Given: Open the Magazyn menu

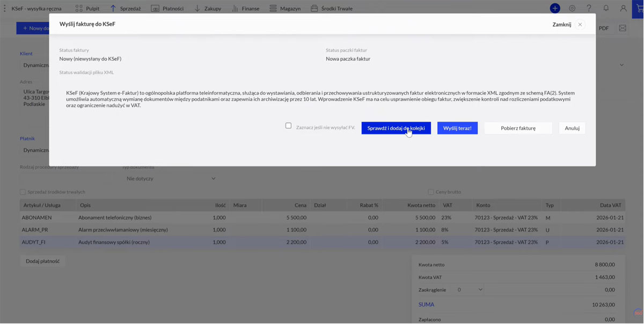Looking at the screenshot, I should pos(285,9).
